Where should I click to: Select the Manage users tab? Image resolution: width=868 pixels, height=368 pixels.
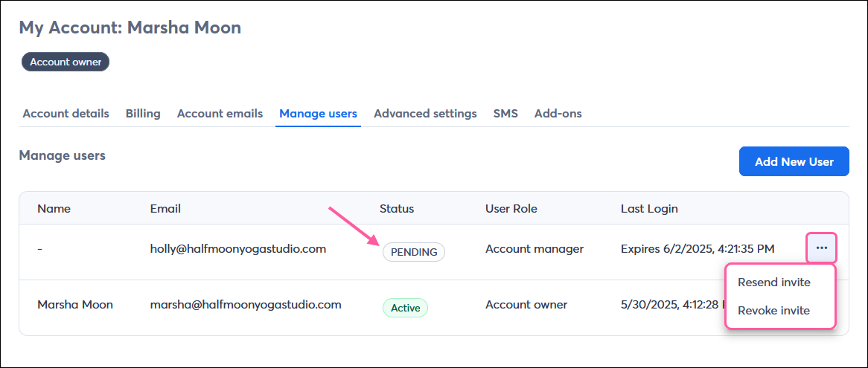[x=319, y=113]
